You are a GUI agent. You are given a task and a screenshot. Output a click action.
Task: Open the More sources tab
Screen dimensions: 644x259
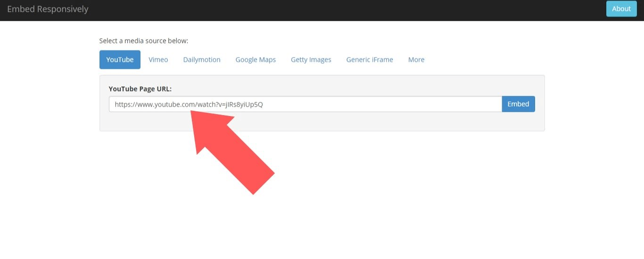point(416,59)
